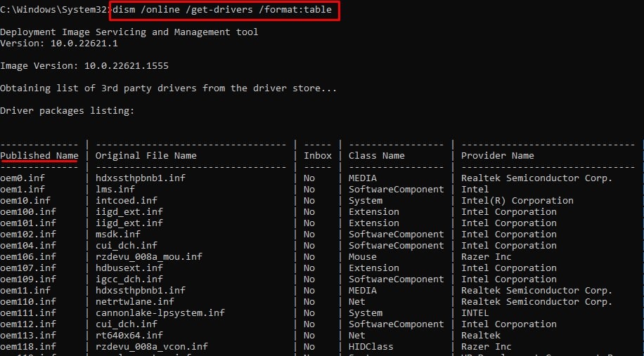Select the oem11.inf published name
The image size is (644, 356).
[x=25, y=291]
